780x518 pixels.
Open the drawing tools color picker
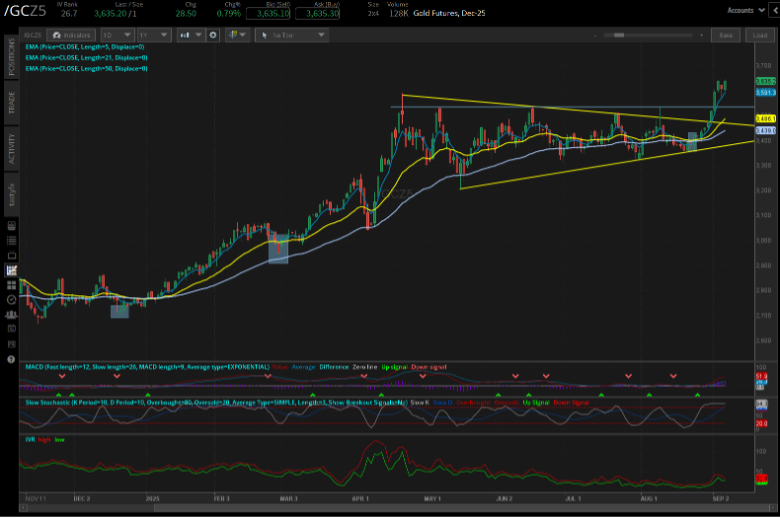[237, 34]
